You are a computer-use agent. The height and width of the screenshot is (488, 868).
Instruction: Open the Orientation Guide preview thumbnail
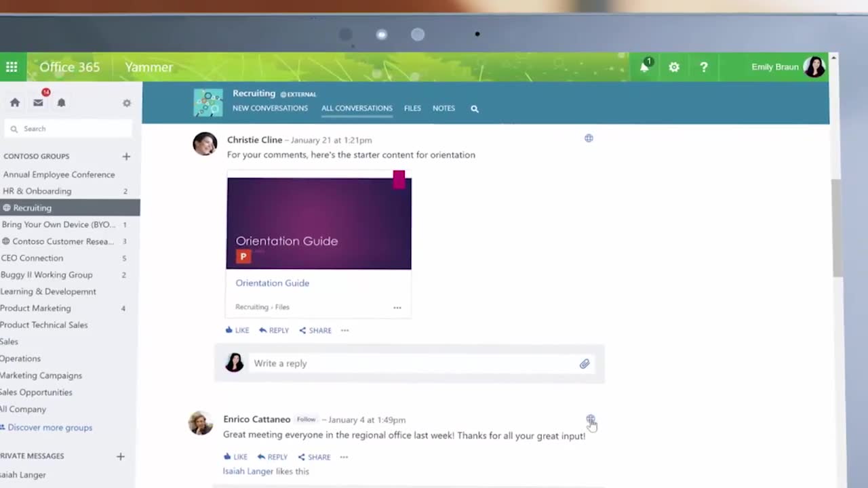pyautogui.click(x=319, y=223)
